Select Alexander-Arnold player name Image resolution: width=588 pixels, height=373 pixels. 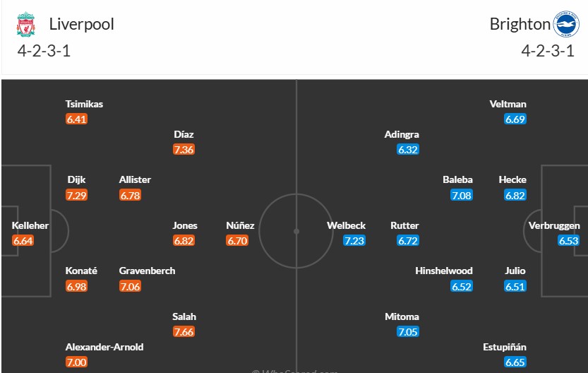tap(104, 347)
